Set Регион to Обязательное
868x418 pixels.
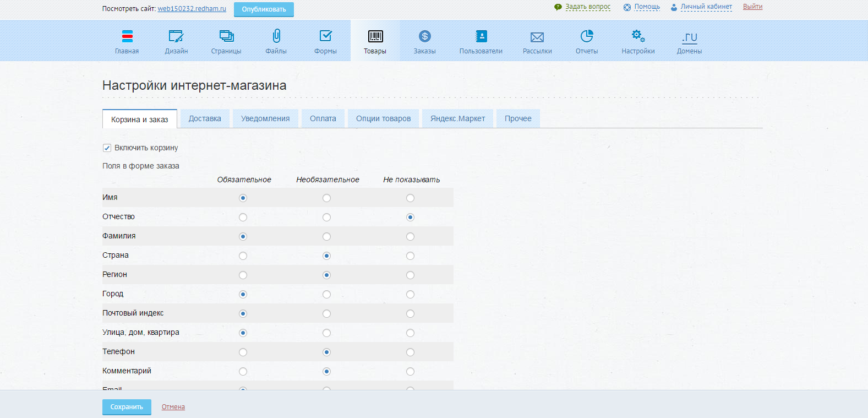coord(243,275)
